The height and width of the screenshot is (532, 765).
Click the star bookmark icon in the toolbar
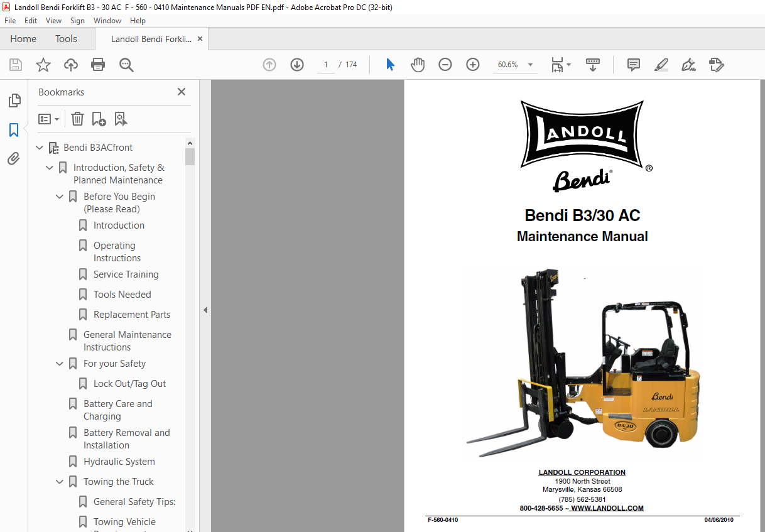click(x=43, y=65)
